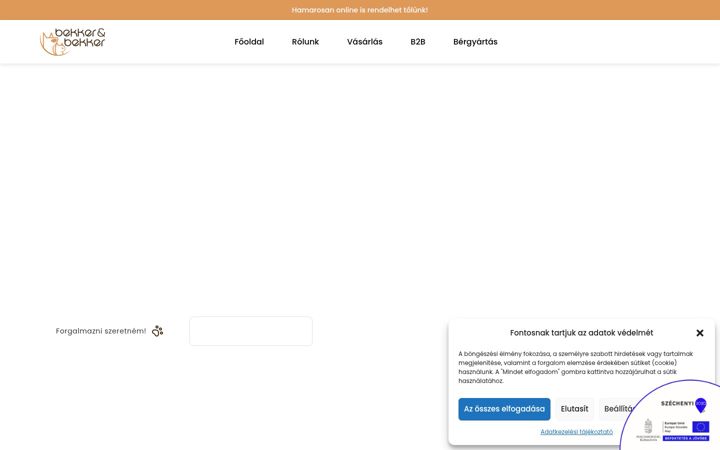Open the Rólunk menu item
Image resolution: width=720 pixels, height=450 pixels.
pos(305,42)
